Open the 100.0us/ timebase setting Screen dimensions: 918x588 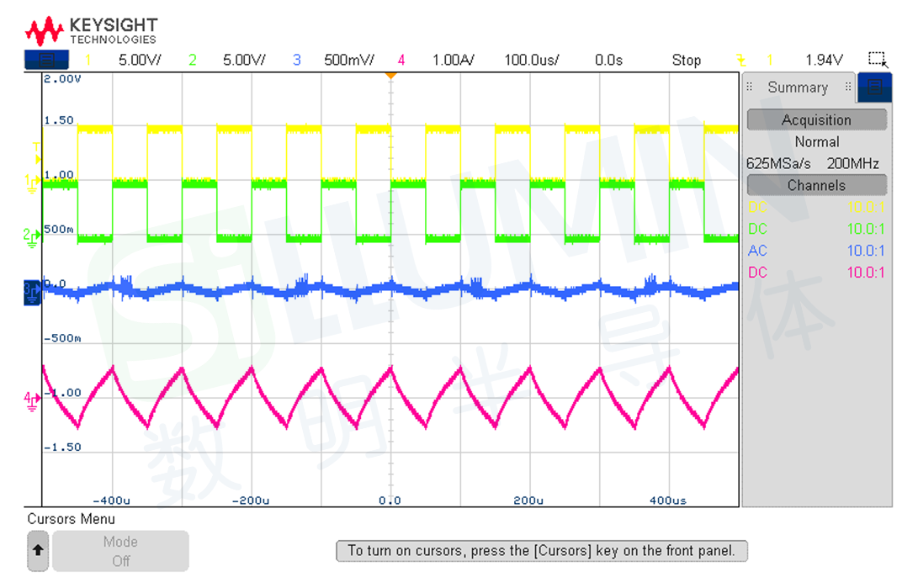click(532, 60)
